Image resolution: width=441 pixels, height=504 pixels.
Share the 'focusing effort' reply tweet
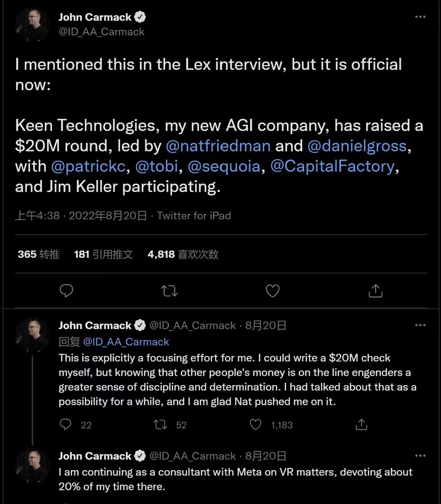pos(361,425)
